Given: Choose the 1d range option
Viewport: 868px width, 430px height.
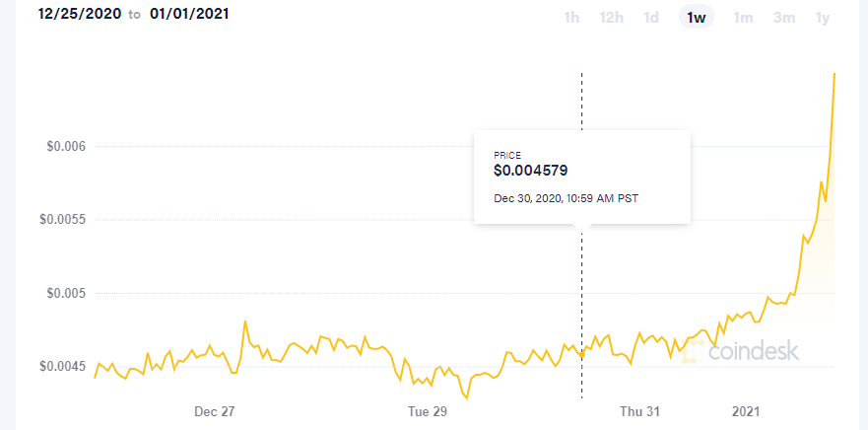Looking at the screenshot, I should tap(651, 18).
